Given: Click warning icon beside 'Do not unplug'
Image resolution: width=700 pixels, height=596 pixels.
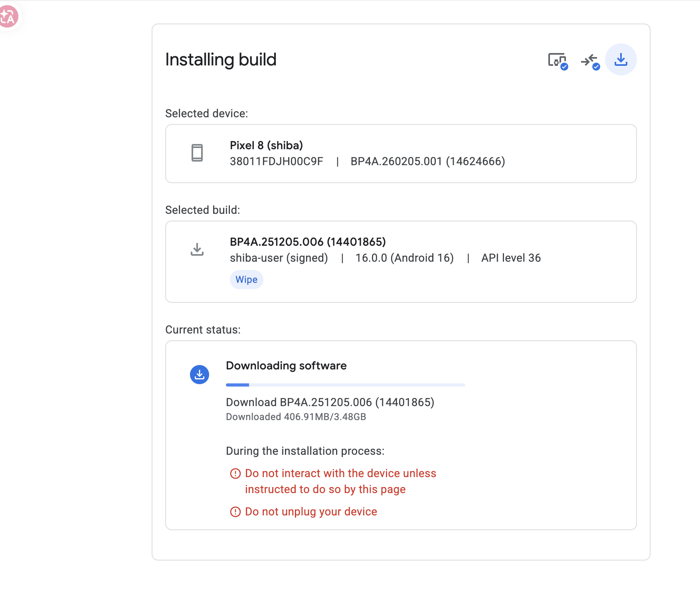Looking at the screenshot, I should click(x=235, y=512).
